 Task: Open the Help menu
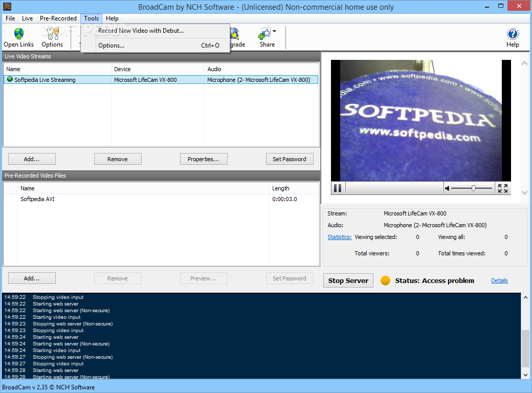coord(112,18)
